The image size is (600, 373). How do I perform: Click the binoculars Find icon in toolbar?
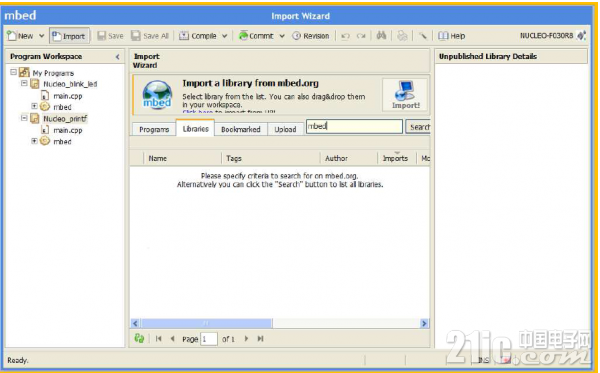point(381,36)
